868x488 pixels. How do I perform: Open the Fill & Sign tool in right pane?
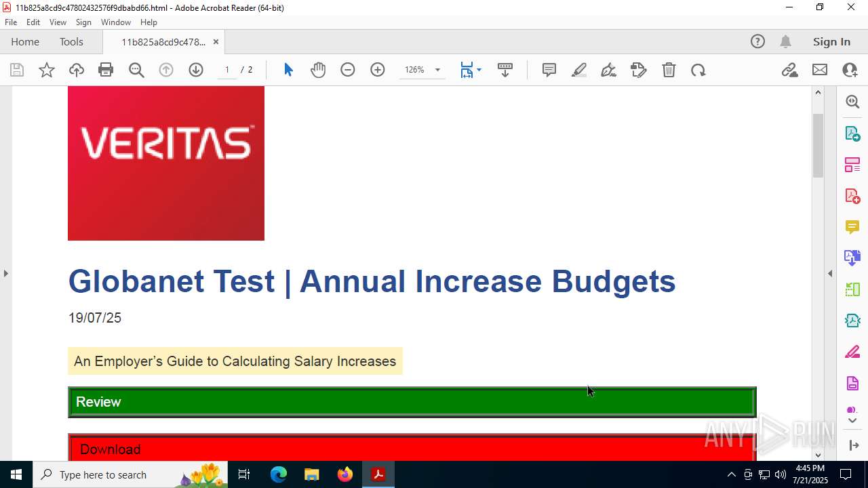click(x=852, y=352)
